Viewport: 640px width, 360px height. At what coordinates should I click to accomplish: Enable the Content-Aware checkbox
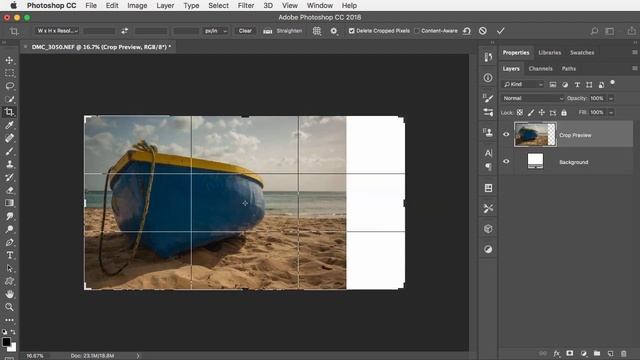(x=417, y=31)
